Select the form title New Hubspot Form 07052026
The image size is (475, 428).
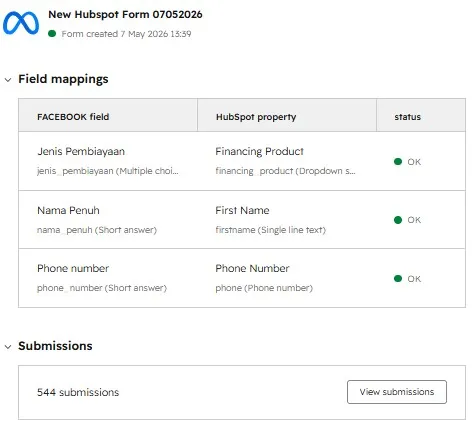pyautogui.click(x=125, y=15)
